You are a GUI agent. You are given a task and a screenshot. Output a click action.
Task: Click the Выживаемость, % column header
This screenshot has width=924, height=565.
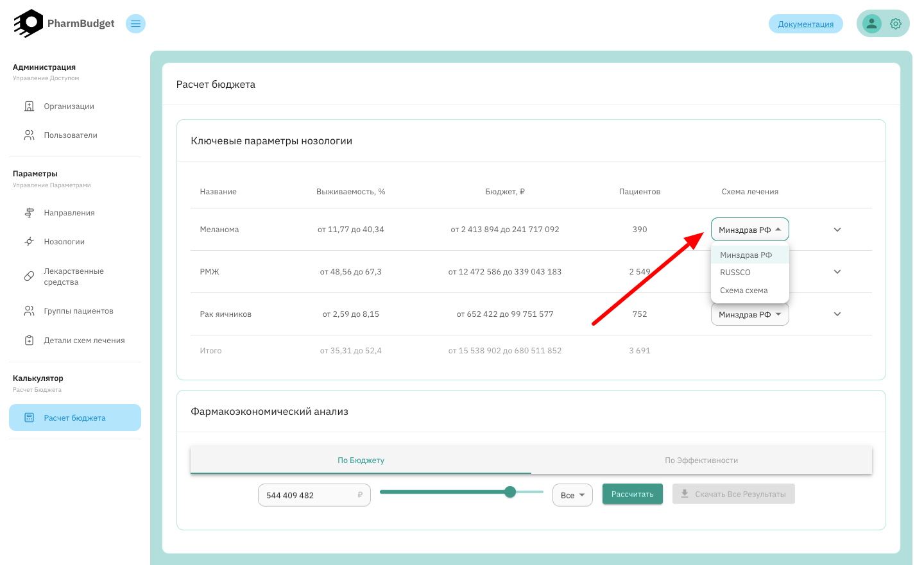click(x=351, y=192)
